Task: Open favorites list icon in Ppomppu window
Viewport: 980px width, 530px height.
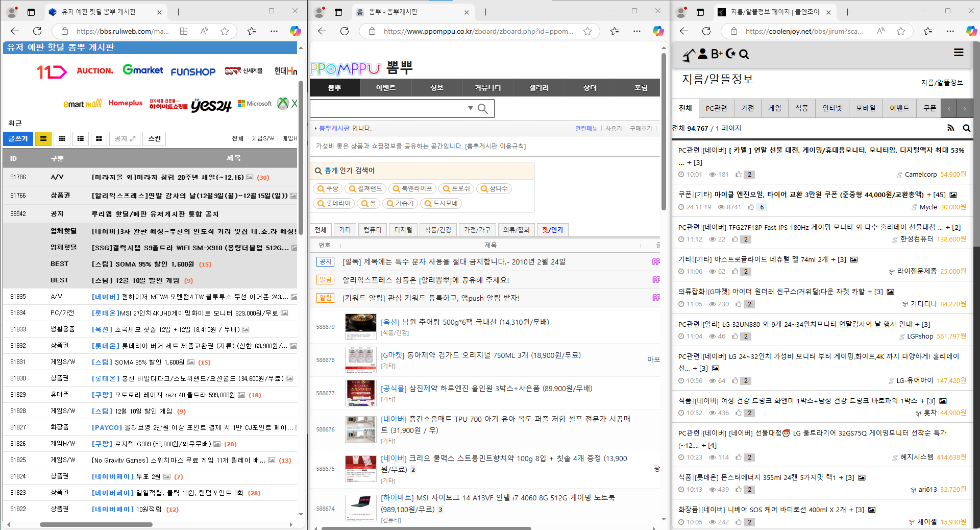Action: click(615, 31)
